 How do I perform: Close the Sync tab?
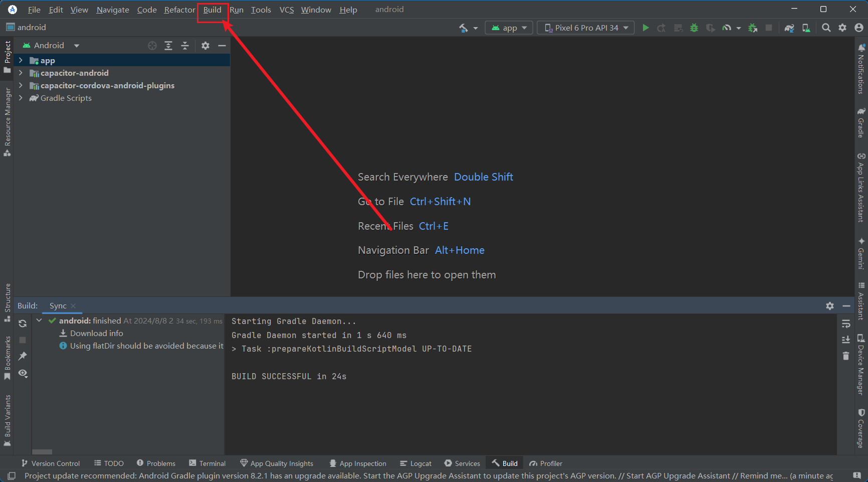point(73,306)
